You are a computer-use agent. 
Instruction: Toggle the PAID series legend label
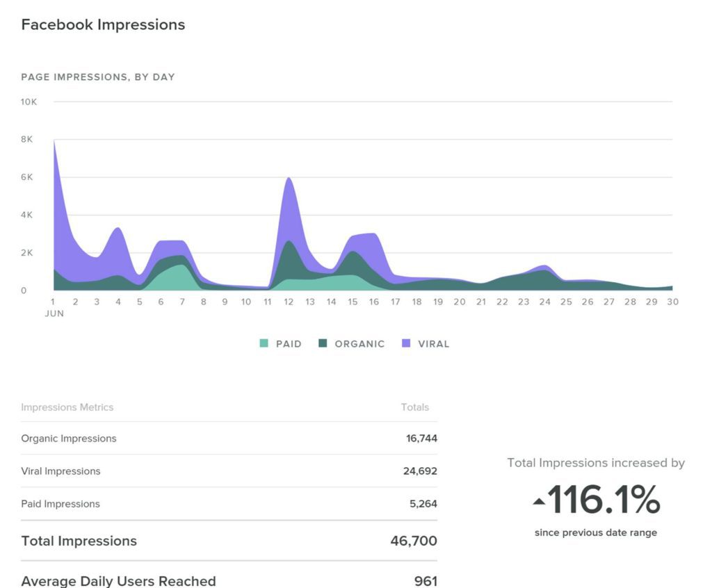[289, 344]
